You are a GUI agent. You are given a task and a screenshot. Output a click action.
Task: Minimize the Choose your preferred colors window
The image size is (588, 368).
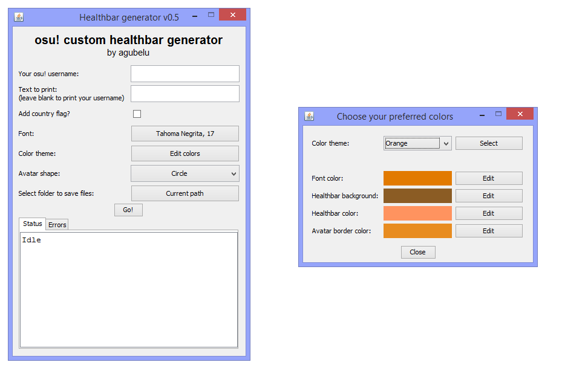pos(482,115)
